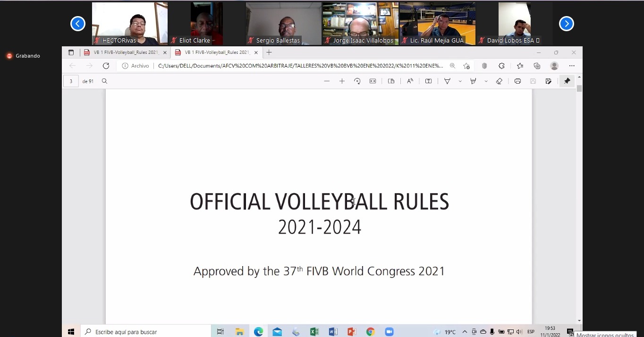Select David Lobos ESA video thumbnail
This screenshot has width=644, height=337.
[x=514, y=24]
